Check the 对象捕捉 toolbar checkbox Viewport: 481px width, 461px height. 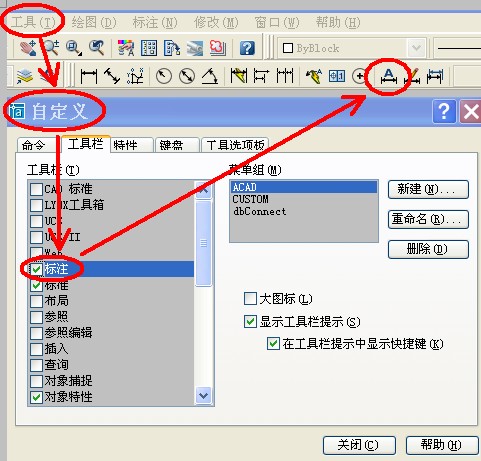[36, 381]
